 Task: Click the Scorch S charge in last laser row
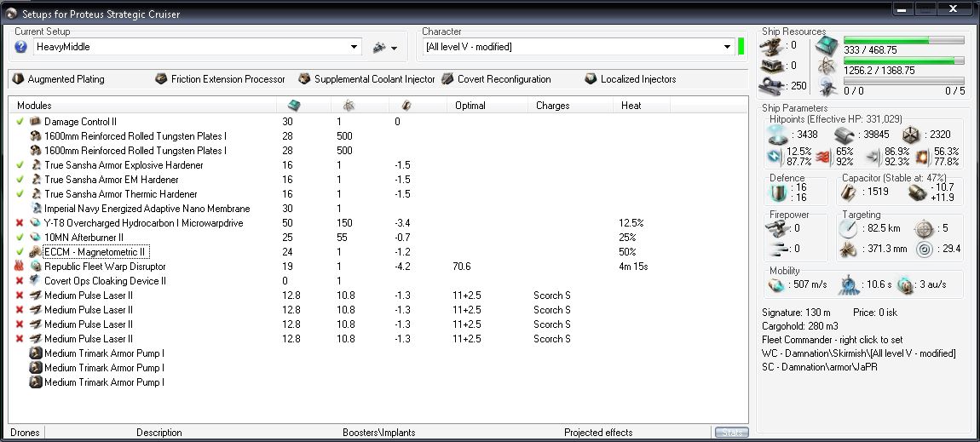pyautogui.click(x=552, y=339)
